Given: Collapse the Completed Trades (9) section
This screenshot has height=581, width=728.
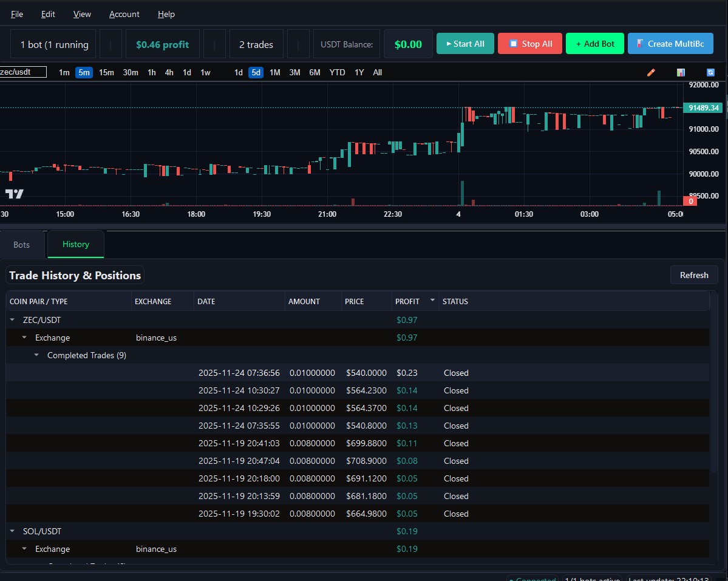Looking at the screenshot, I should pyautogui.click(x=36, y=355).
